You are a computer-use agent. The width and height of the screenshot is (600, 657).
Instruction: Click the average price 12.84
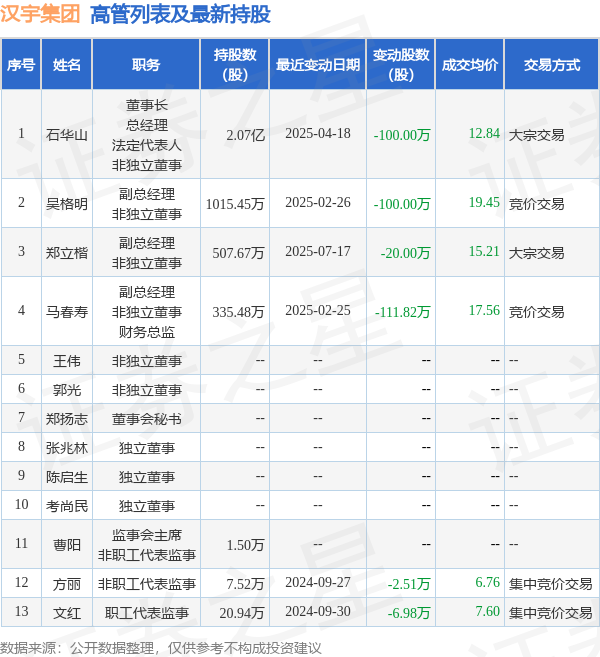(x=484, y=133)
